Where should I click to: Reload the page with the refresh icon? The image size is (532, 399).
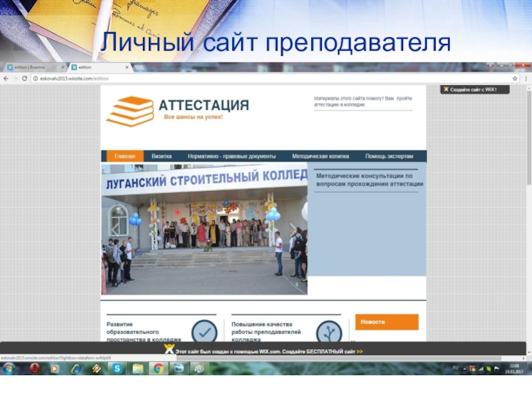(x=25, y=78)
